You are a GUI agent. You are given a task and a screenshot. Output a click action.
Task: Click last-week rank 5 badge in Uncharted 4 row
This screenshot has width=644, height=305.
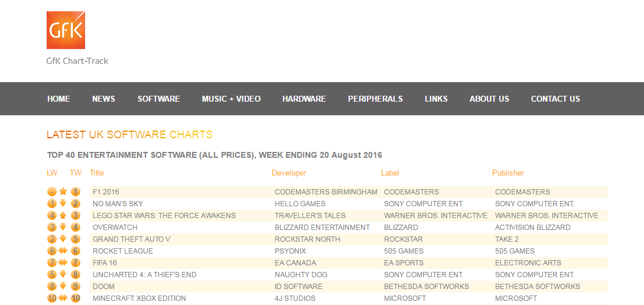(x=52, y=275)
